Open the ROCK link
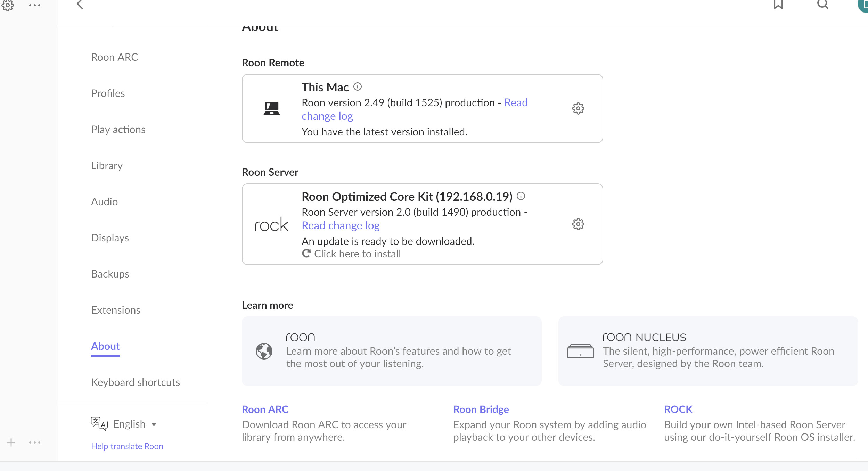This screenshot has width=868, height=471. (678, 409)
